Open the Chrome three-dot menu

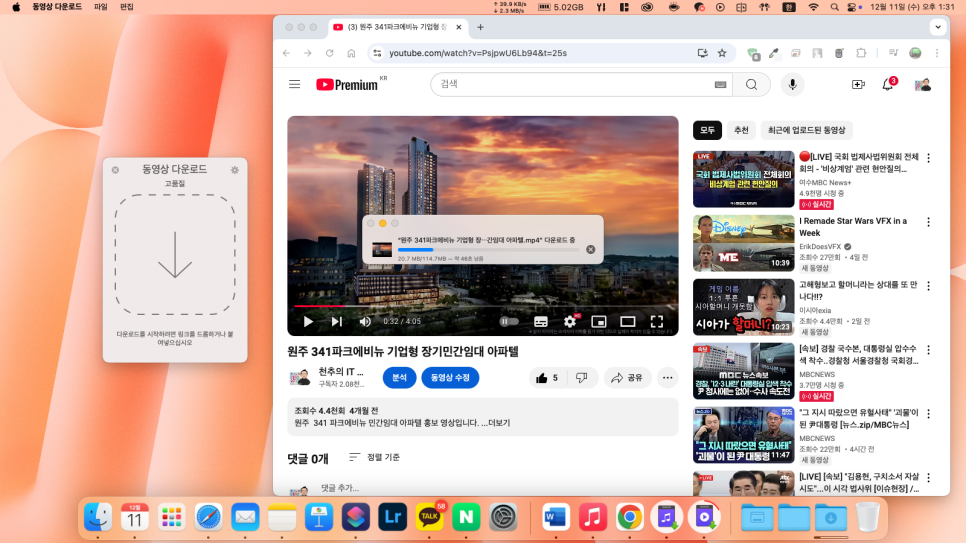pos(937,53)
